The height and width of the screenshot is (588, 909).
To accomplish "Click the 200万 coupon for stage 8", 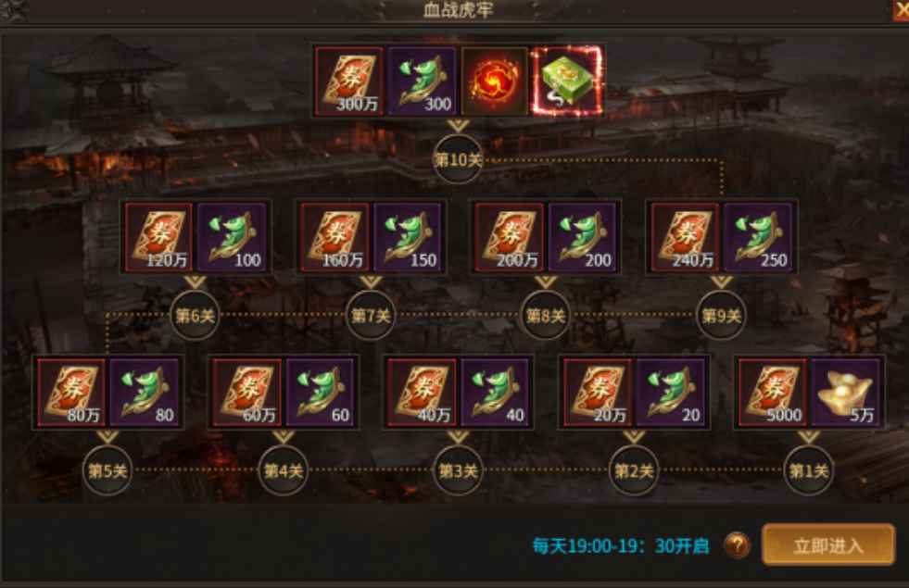I will (x=510, y=237).
